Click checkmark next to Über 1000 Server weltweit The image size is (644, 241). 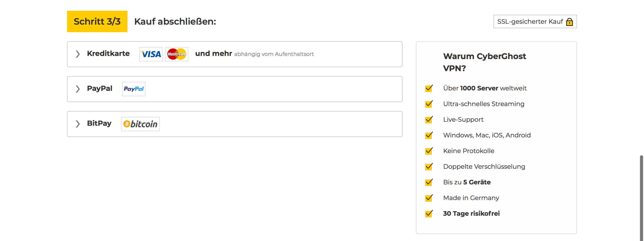429,88
